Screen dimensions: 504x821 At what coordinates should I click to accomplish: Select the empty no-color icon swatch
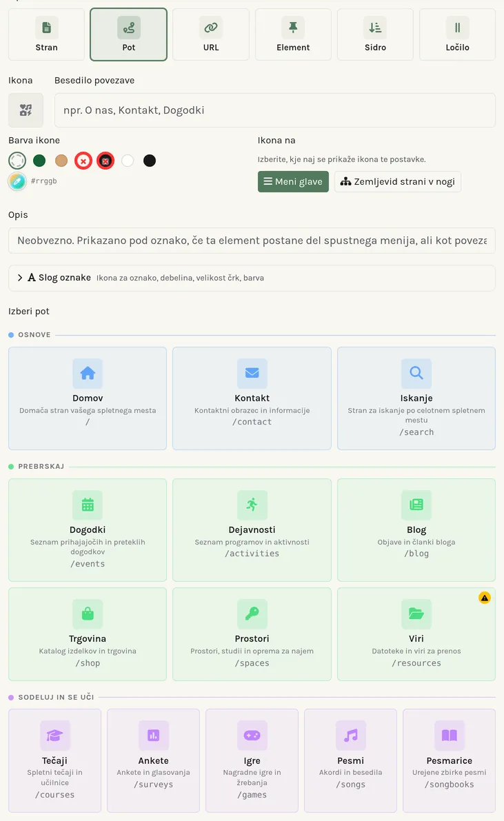(17, 160)
